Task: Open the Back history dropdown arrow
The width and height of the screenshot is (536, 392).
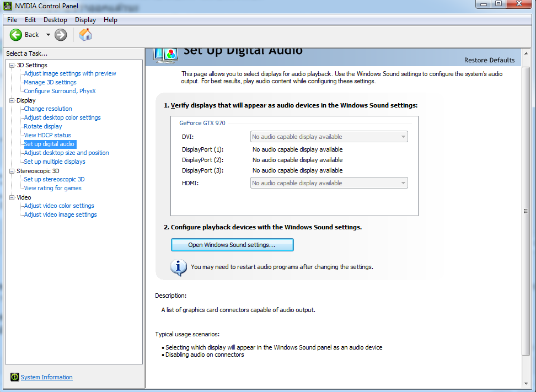Action: [48, 35]
